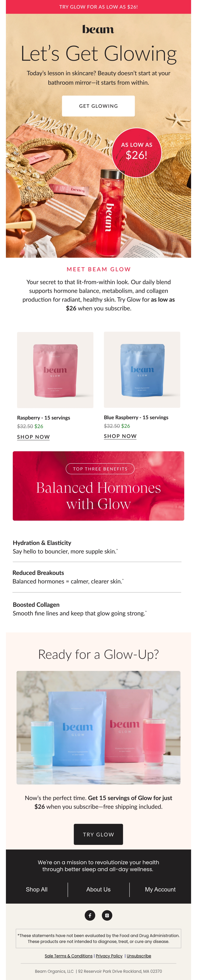Select the Blue Raspberry Glow pouch image
Image resolution: width=197 pixels, height=980 pixels.
tap(142, 370)
